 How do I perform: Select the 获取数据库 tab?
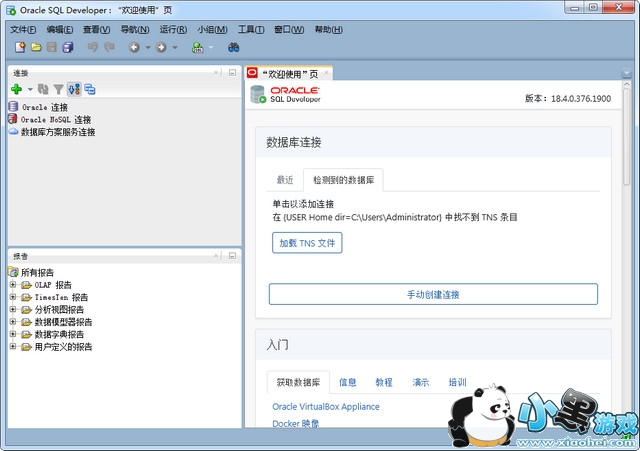298,382
